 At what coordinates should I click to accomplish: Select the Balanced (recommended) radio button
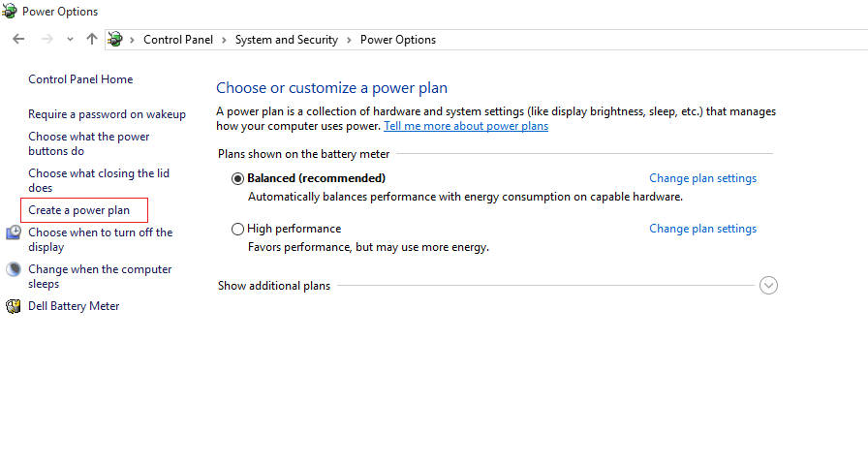(x=237, y=179)
